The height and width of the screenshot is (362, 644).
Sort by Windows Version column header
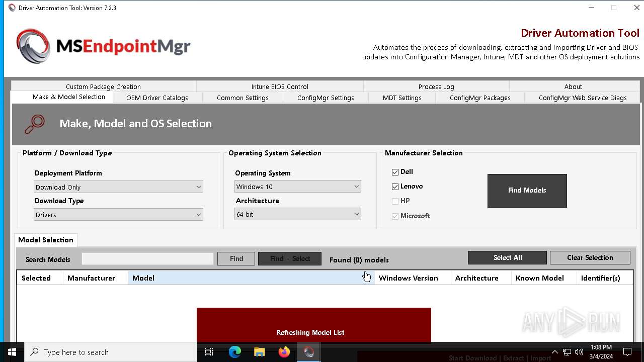[x=413, y=278]
